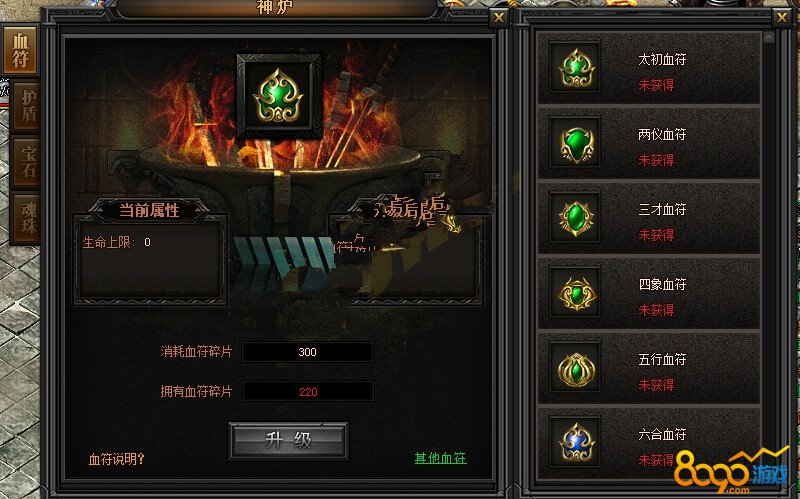This screenshot has width=800, height=499.
Task: Click the scroll-up arrow in talisman list
Action: click(x=769, y=37)
